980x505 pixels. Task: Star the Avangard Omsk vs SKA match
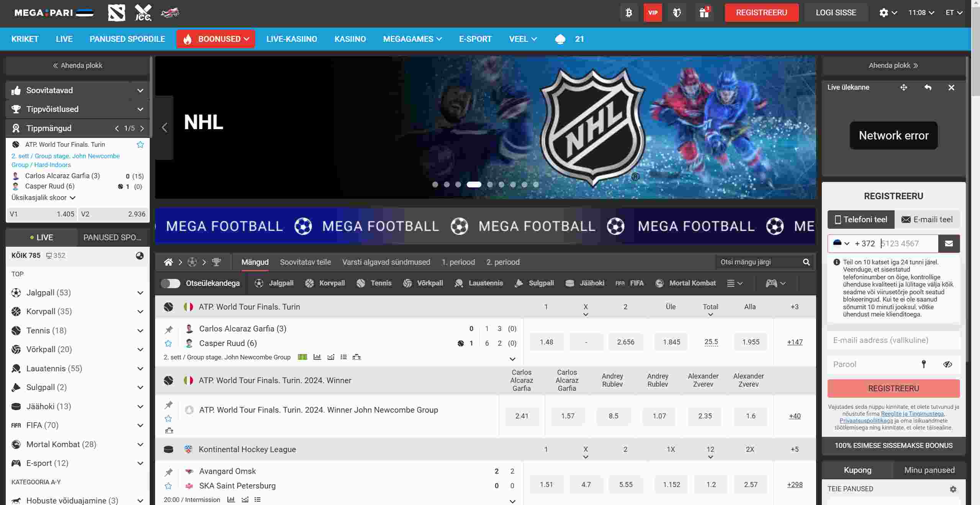pyautogui.click(x=168, y=486)
